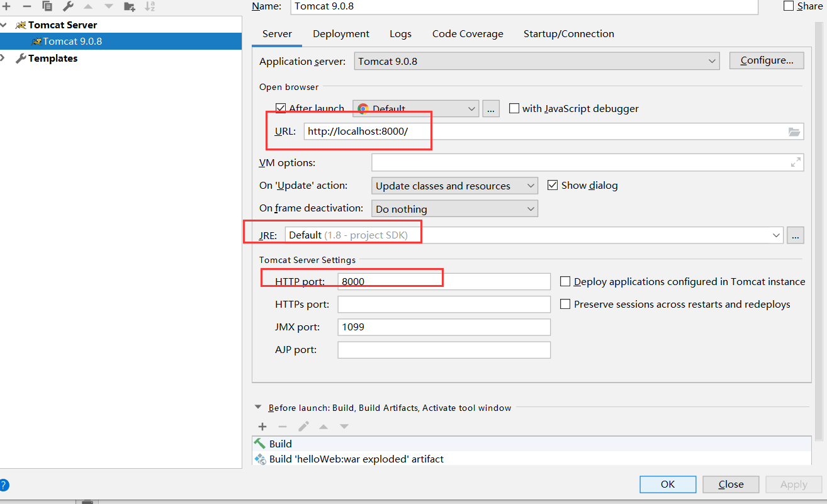Image resolution: width=827 pixels, height=504 pixels.
Task: Click the Close button
Action: [x=731, y=484]
